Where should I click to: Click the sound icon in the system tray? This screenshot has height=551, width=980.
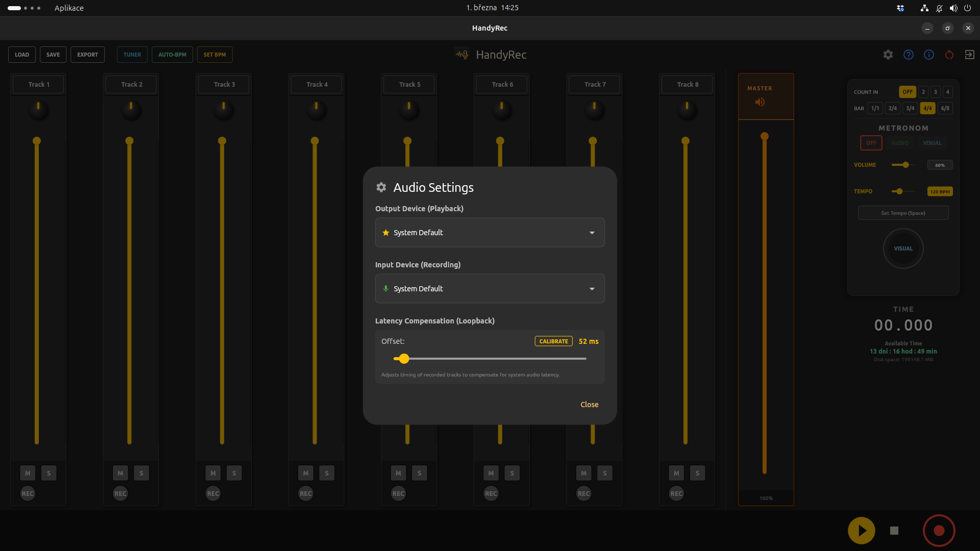pyautogui.click(x=953, y=8)
